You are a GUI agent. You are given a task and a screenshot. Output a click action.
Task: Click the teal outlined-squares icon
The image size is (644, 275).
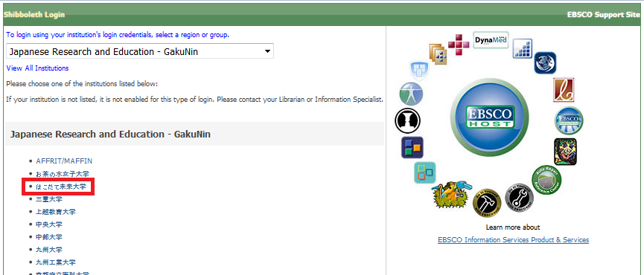[x=424, y=172]
